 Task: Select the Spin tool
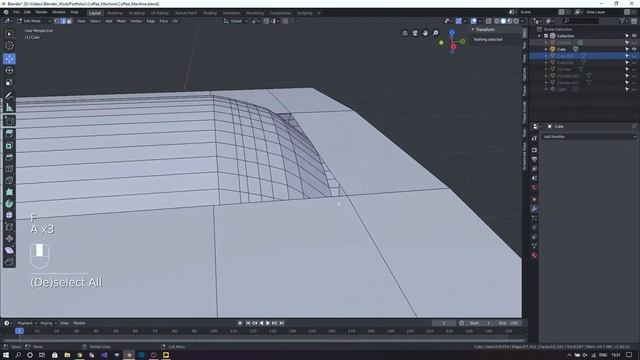[x=9, y=204]
